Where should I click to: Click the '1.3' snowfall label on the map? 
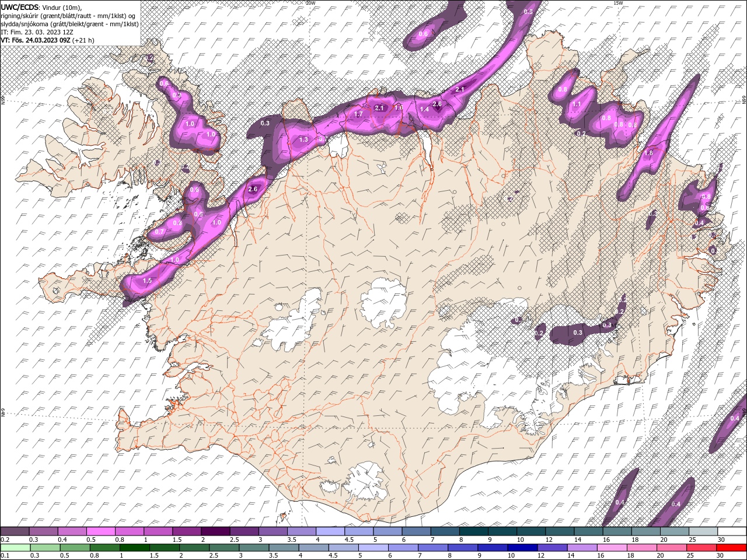tap(303, 139)
